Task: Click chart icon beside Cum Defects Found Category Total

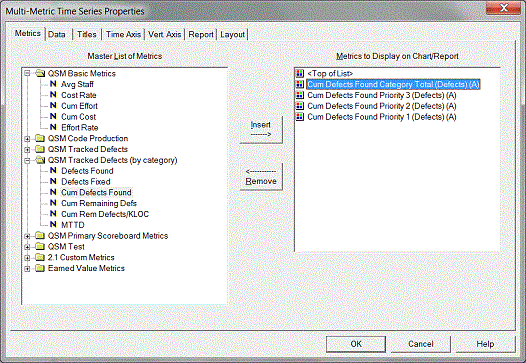Action: click(x=300, y=84)
